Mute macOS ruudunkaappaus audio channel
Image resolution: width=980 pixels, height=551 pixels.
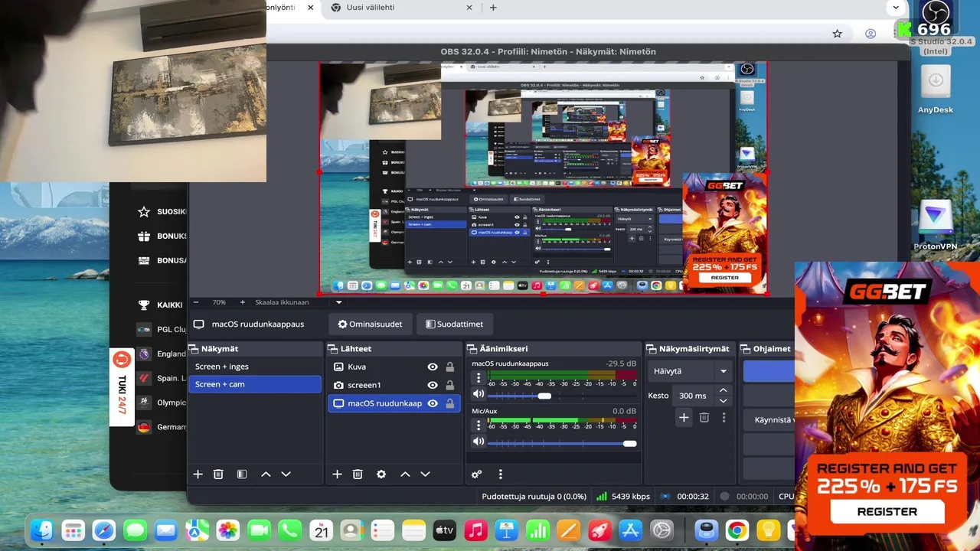click(479, 395)
